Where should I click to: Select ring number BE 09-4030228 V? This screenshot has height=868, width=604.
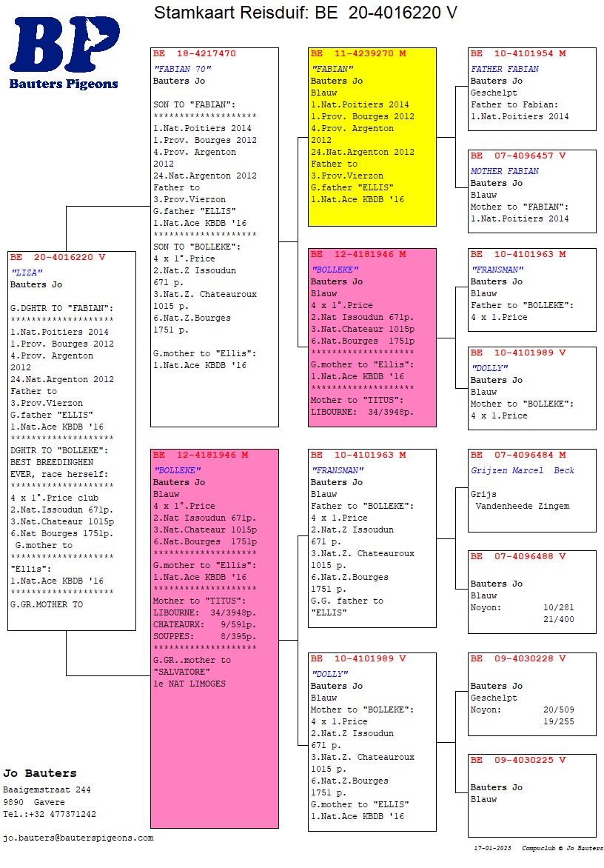518,658
